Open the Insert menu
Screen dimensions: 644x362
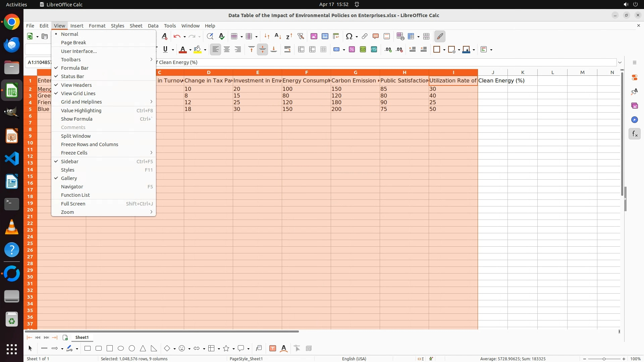[x=76, y=26]
